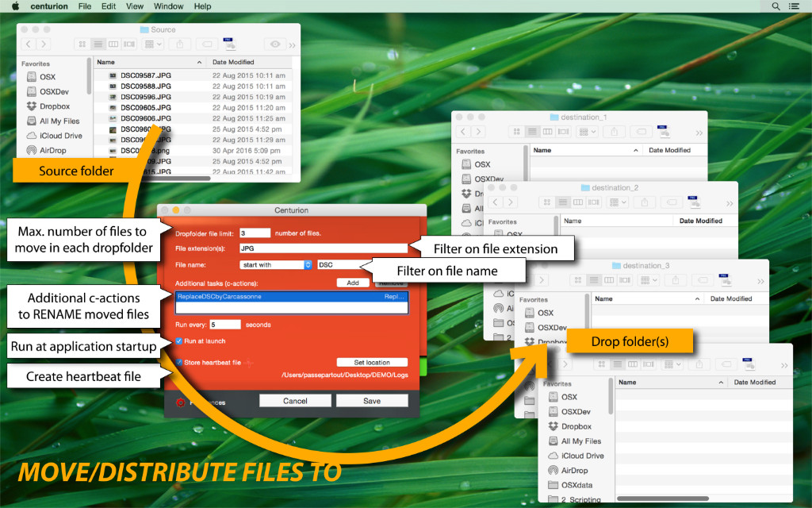Switch destination_1 window to icon view
The width and height of the screenshot is (812, 508).
516,132
